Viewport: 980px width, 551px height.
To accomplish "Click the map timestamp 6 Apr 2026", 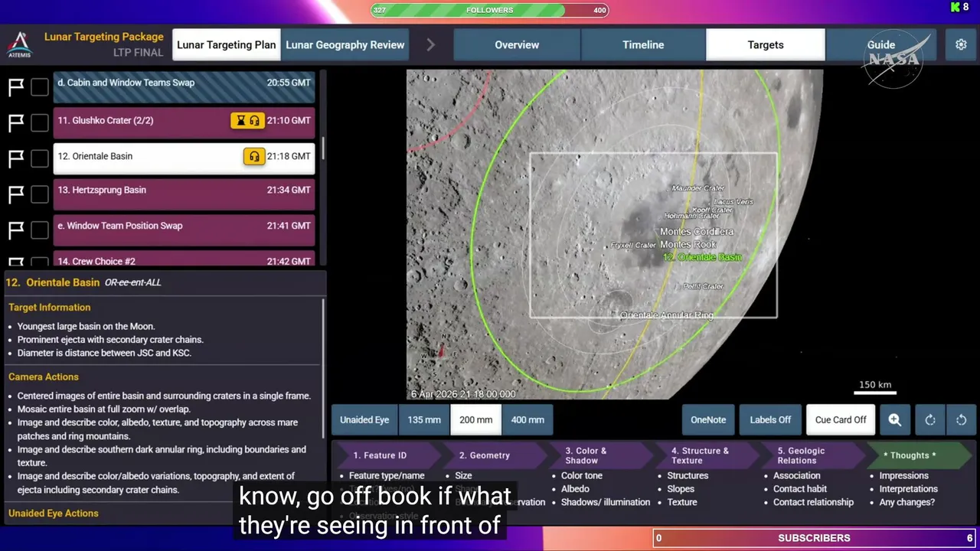I will pos(463,394).
